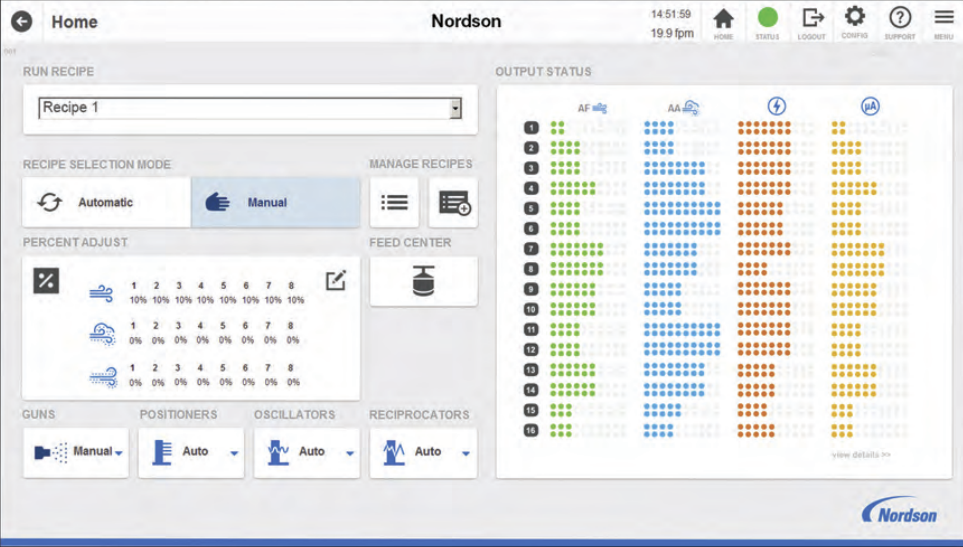This screenshot has width=963, height=547.
Task: Open the Feed Center hopper button
Action: click(x=423, y=281)
